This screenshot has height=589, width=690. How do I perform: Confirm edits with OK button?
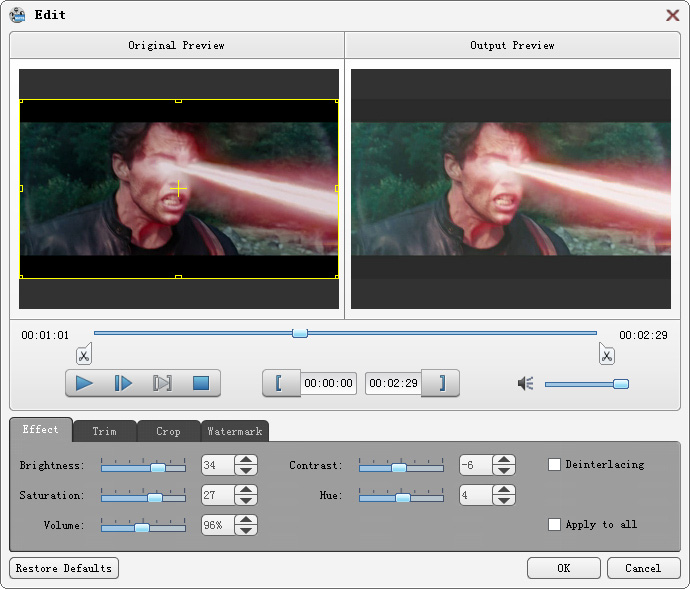[564, 568]
